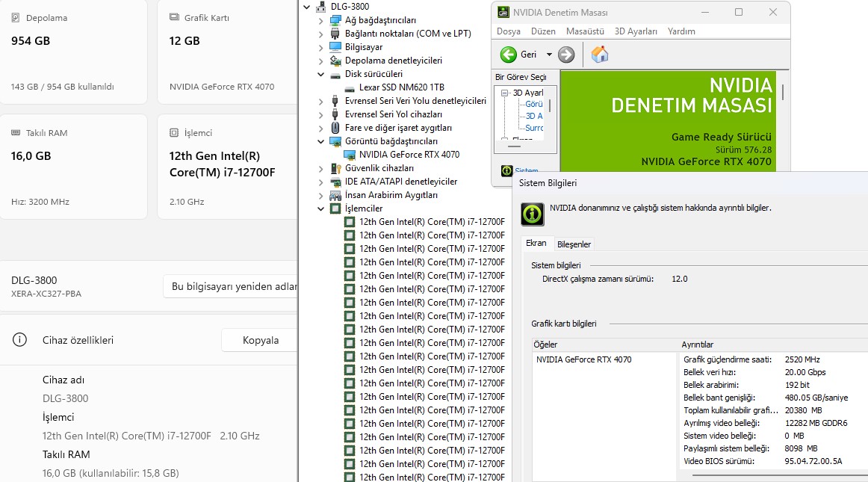Click the Video BIOS value 95.04.72.00.5A
The height and width of the screenshot is (482, 868).
pyautogui.click(x=813, y=462)
